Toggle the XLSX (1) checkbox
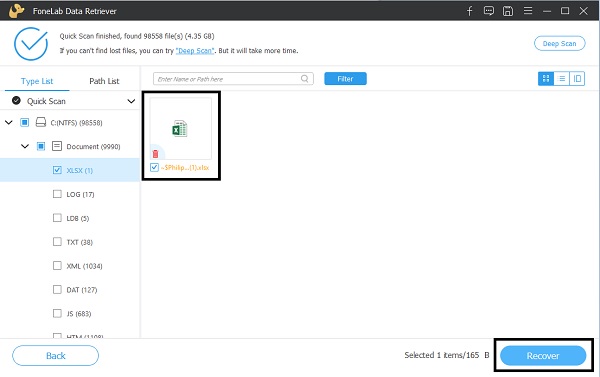The height and width of the screenshot is (377, 600). 57,170
